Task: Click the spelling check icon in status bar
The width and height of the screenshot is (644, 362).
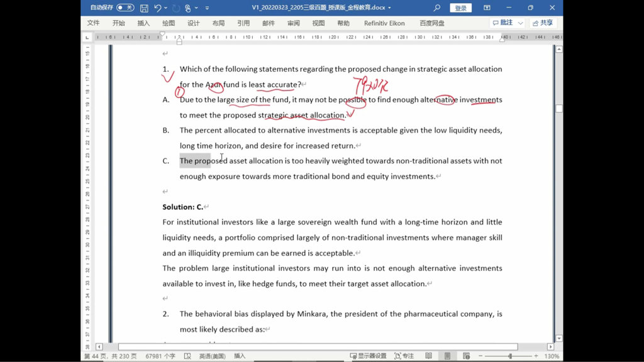Action: coord(187,356)
